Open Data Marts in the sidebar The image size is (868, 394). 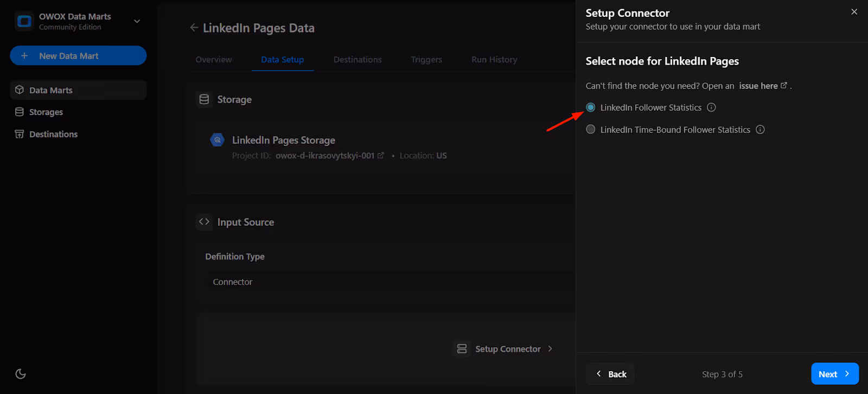point(78,90)
